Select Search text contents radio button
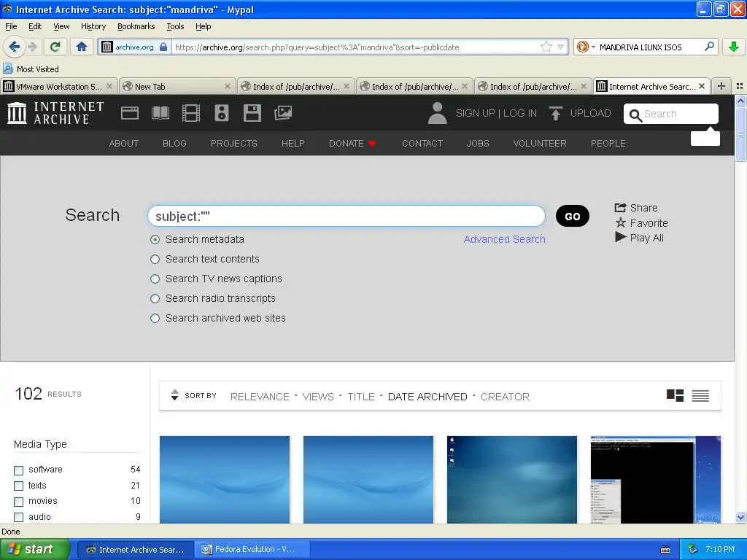747x560 pixels. click(x=155, y=259)
